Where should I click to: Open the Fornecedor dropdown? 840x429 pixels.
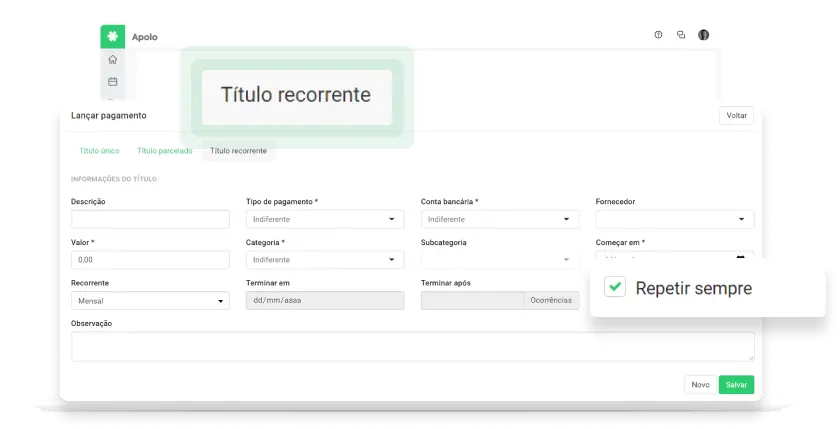[674, 219]
